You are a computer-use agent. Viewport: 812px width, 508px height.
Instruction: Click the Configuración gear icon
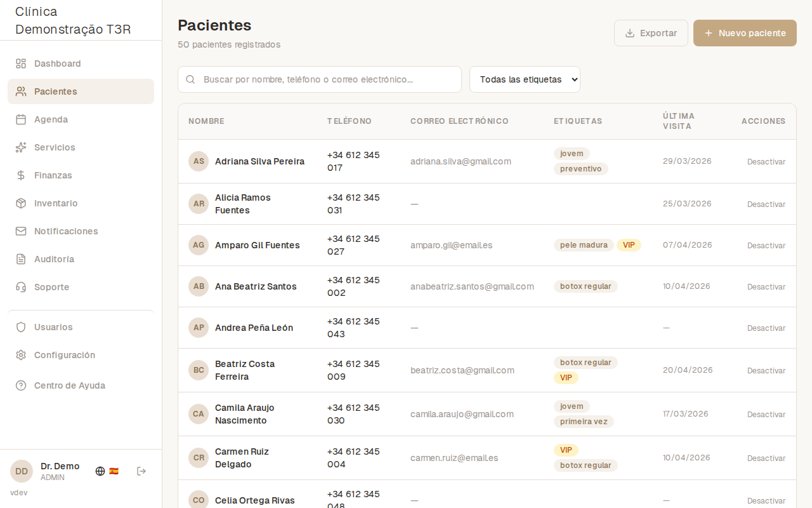20,355
